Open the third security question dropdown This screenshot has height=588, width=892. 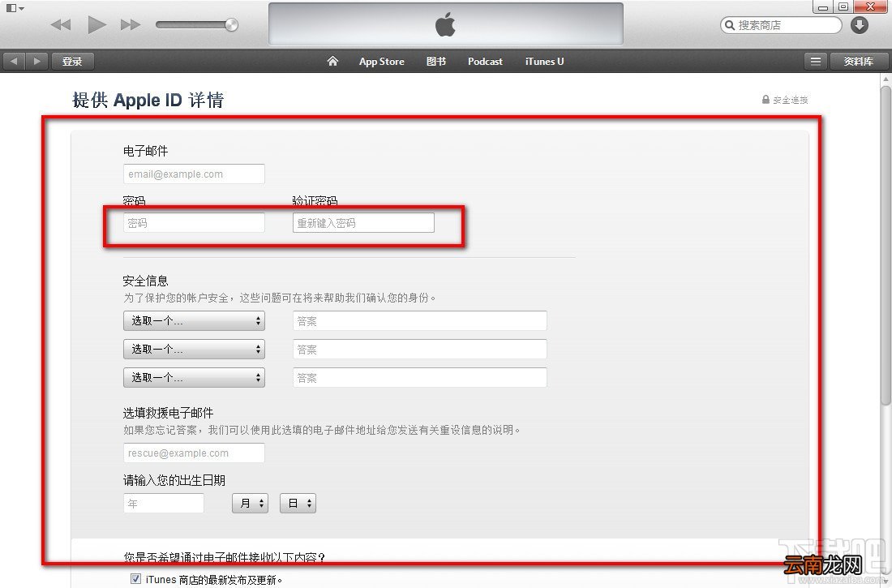tap(194, 377)
